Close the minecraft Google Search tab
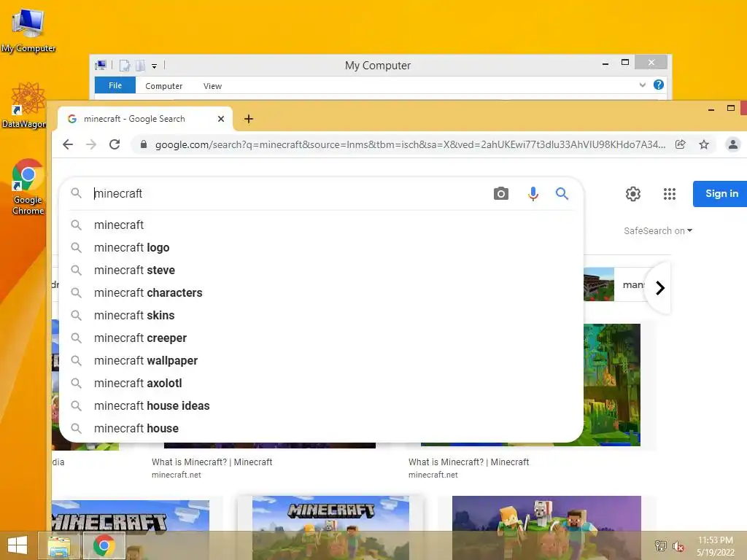 pyautogui.click(x=221, y=119)
